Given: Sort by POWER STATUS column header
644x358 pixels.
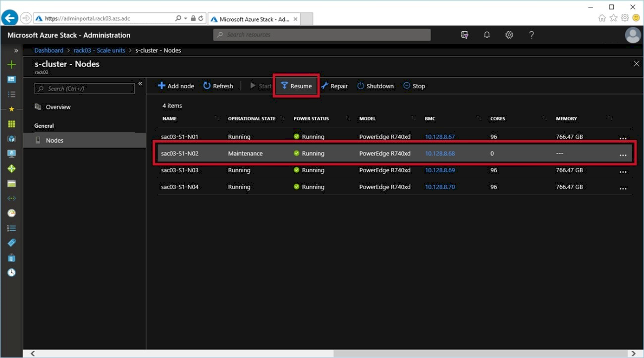Looking at the screenshot, I should pos(311,118).
